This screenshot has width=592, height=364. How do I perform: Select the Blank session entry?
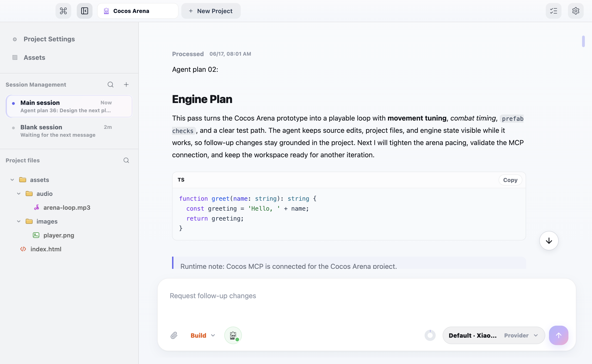[x=69, y=131]
